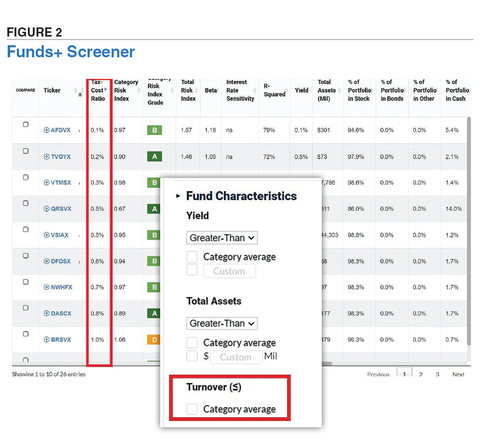Viewport: 481px width, 448px height.
Task: Click the plus icon beside NWHFX
Action: tap(47, 287)
